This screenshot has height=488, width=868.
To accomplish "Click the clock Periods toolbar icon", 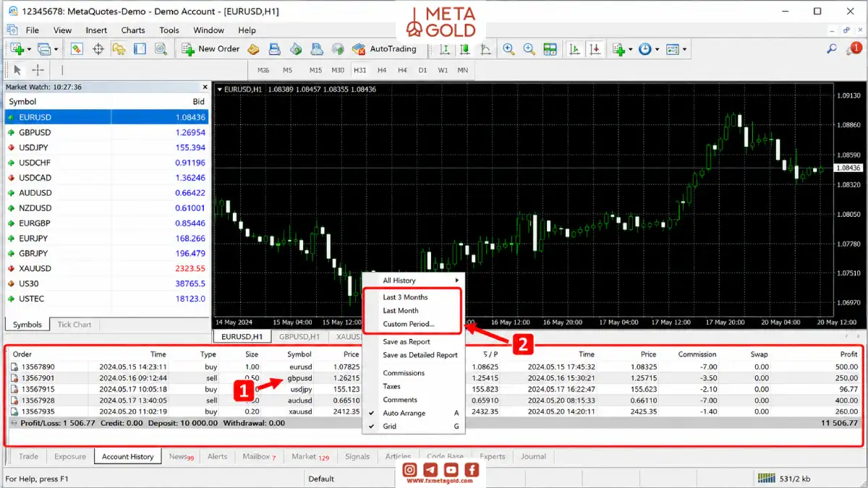I will point(645,49).
